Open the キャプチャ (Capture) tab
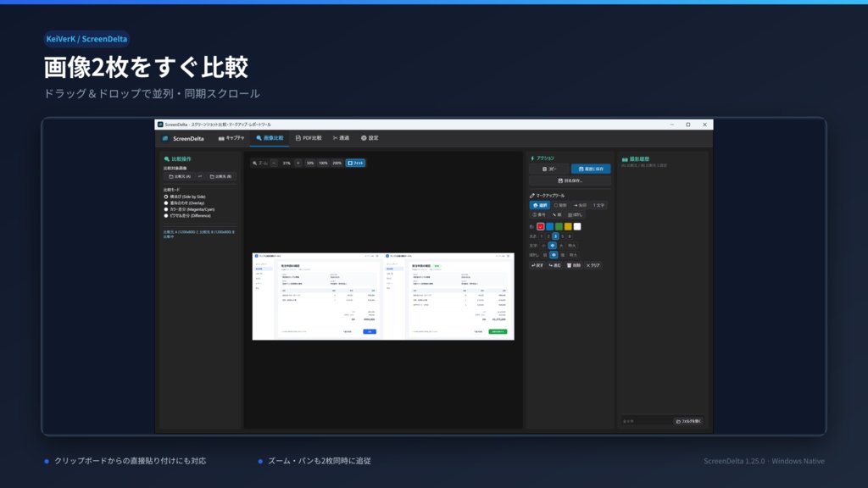The height and width of the screenshot is (488, 868). click(x=231, y=138)
